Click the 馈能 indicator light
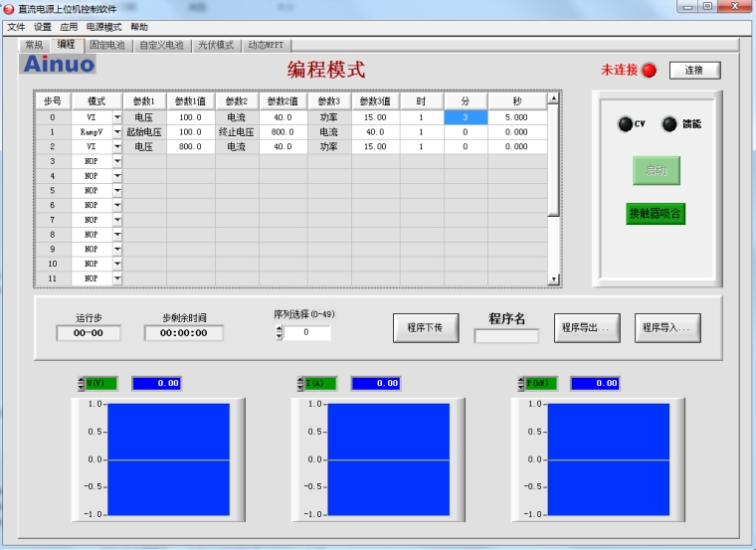 669,124
